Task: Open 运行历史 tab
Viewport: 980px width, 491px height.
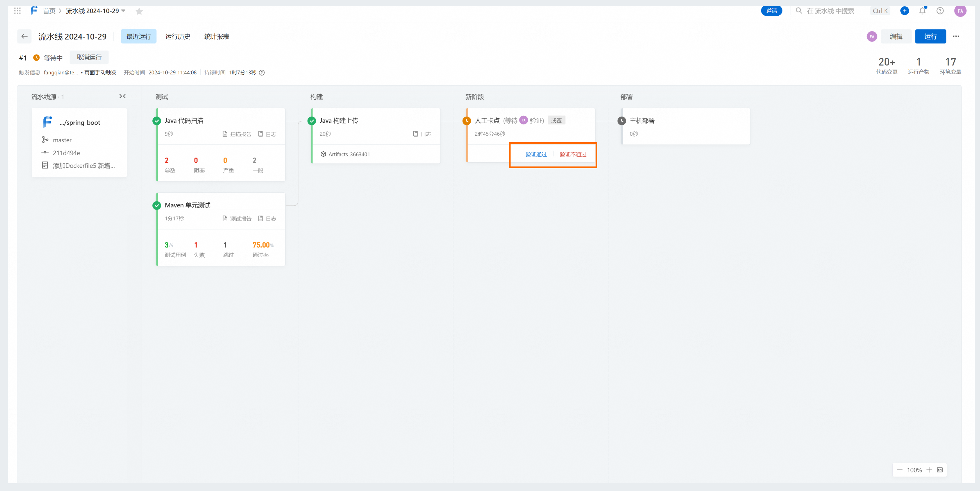Action: tap(177, 36)
